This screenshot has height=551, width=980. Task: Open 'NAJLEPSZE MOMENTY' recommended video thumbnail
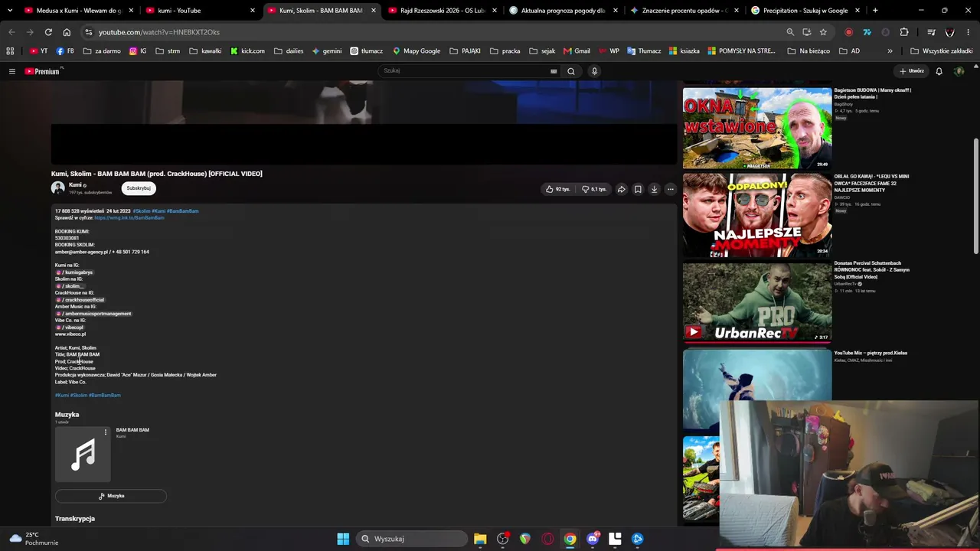click(x=757, y=215)
